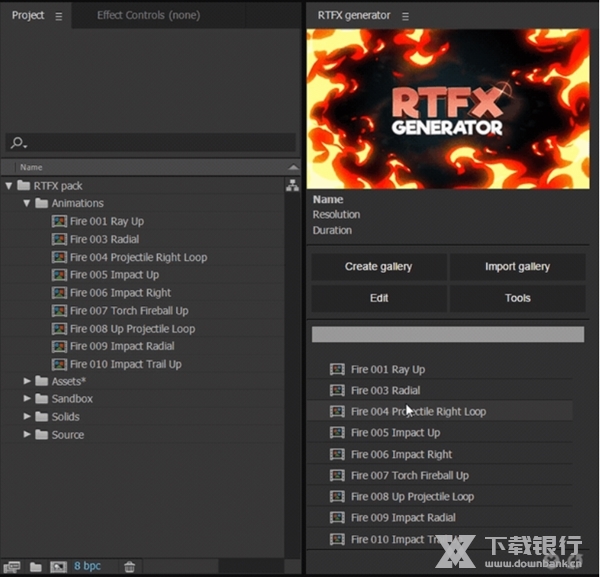
Task: Collapse the RTFX pack folder
Action: click(x=9, y=186)
